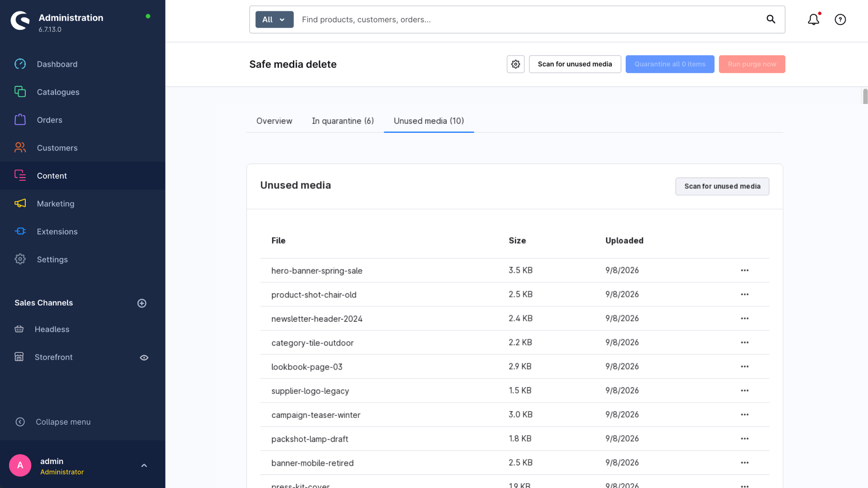Add a sales channel with plus icon
Image resolution: width=868 pixels, height=488 pixels.
142,303
